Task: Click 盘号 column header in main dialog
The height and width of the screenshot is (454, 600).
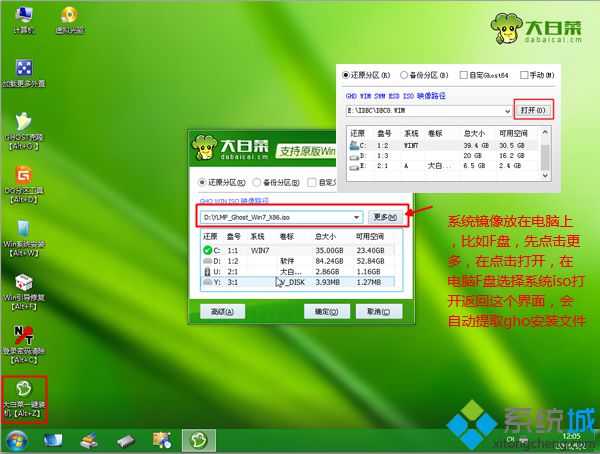Action: 234,237
